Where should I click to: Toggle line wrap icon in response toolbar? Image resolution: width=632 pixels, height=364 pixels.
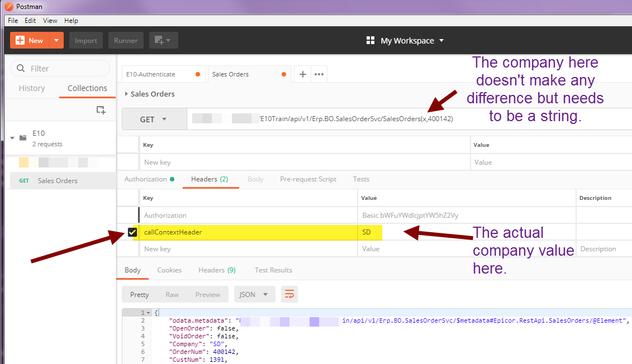pos(289,294)
